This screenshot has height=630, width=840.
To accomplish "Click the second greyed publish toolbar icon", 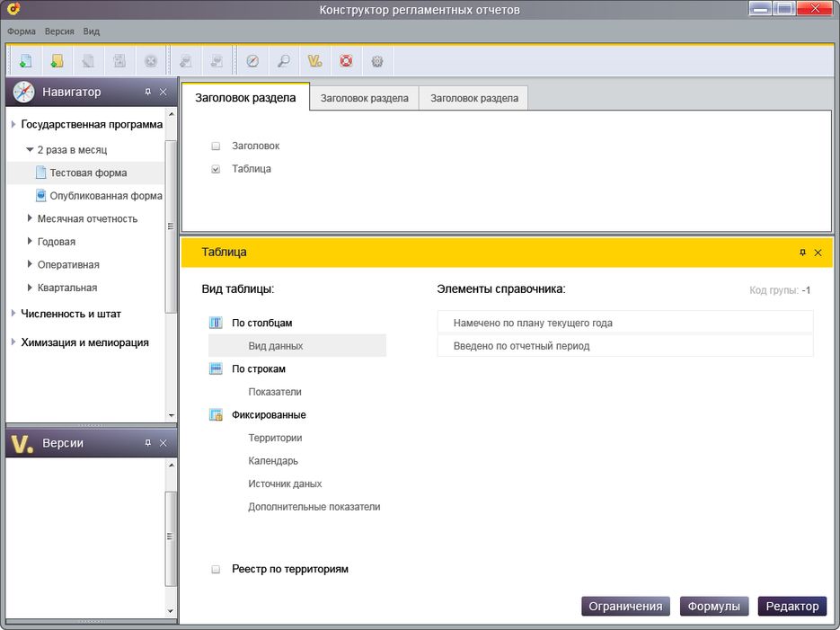I will click(217, 60).
